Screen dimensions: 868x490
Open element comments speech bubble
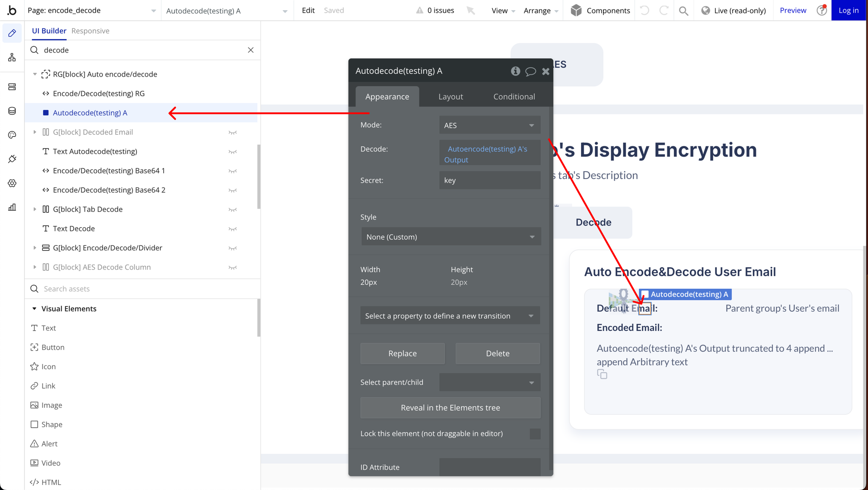pos(530,71)
